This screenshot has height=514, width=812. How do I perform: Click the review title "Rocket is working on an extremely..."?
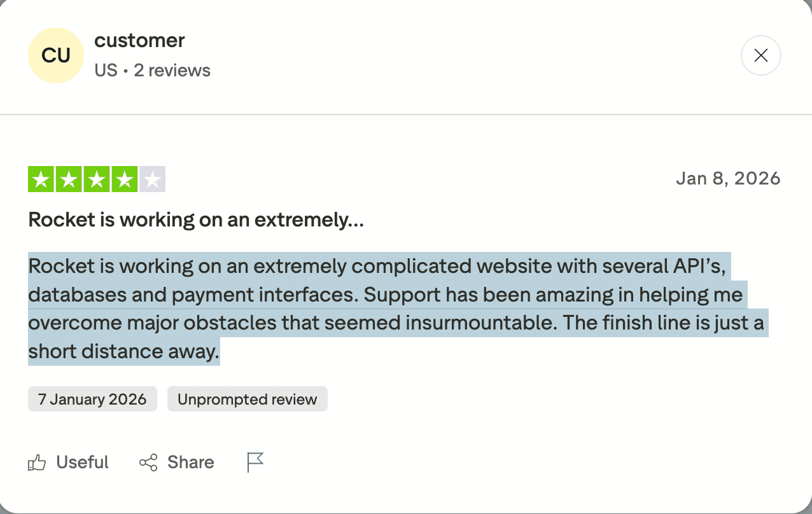[x=196, y=220]
